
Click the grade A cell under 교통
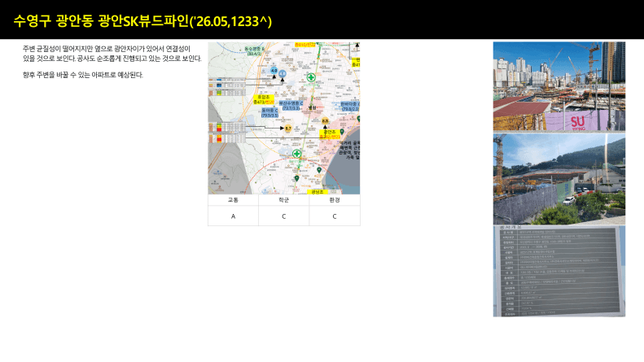click(x=234, y=216)
